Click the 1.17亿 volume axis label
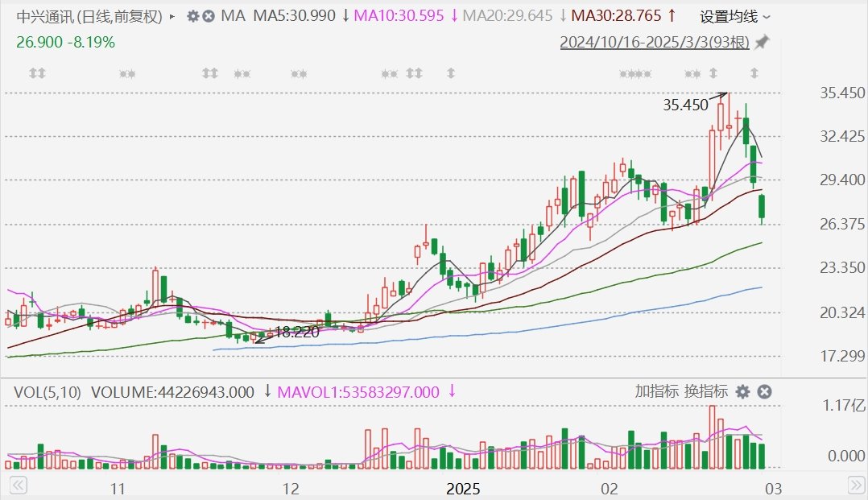The height and width of the screenshot is (500, 868). pyautogui.click(x=844, y=405)
